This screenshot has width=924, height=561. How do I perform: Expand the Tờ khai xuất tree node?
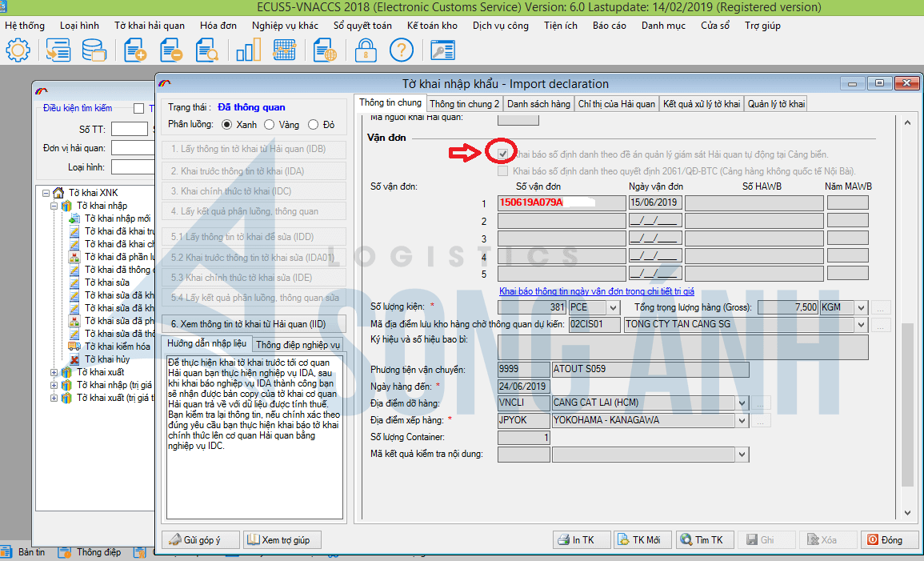pos(54,372)
